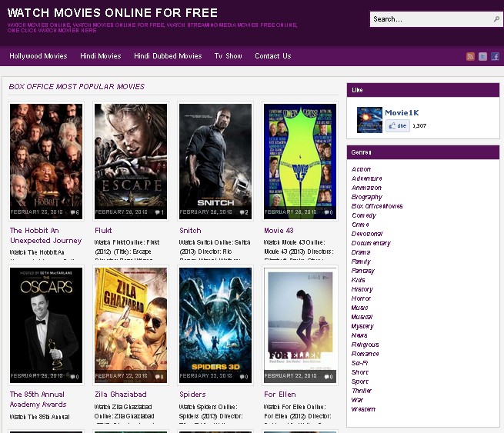Select the Biography genre
The height and width of the screenshot is (433, 504).
pos(367,197)
